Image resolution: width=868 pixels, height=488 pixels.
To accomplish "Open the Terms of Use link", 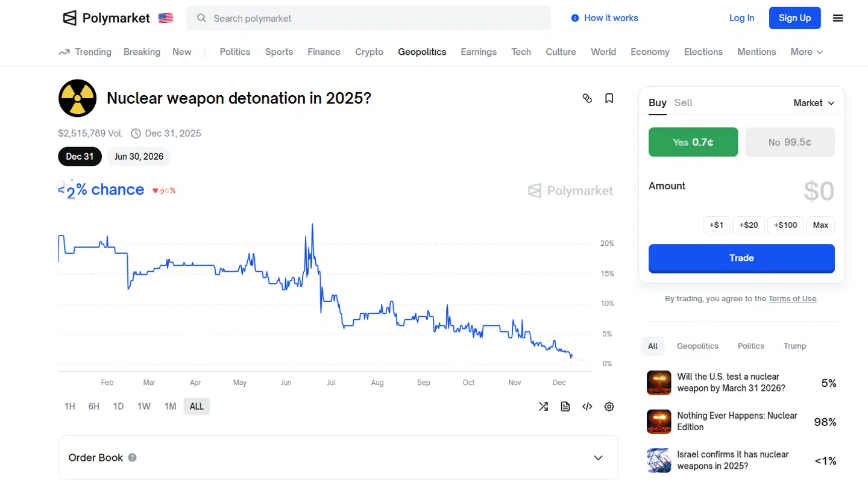I will [792, 298].
